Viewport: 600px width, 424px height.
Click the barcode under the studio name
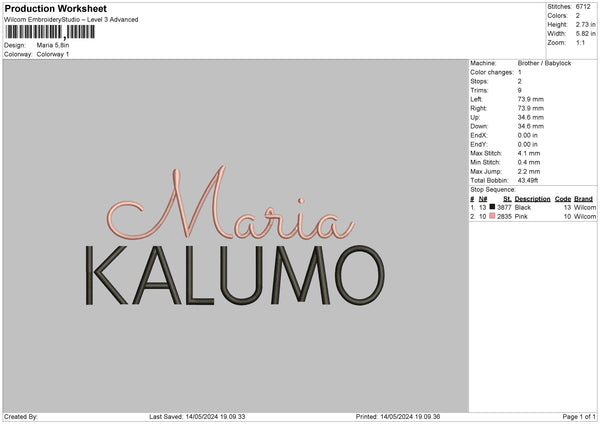[50, 32]
